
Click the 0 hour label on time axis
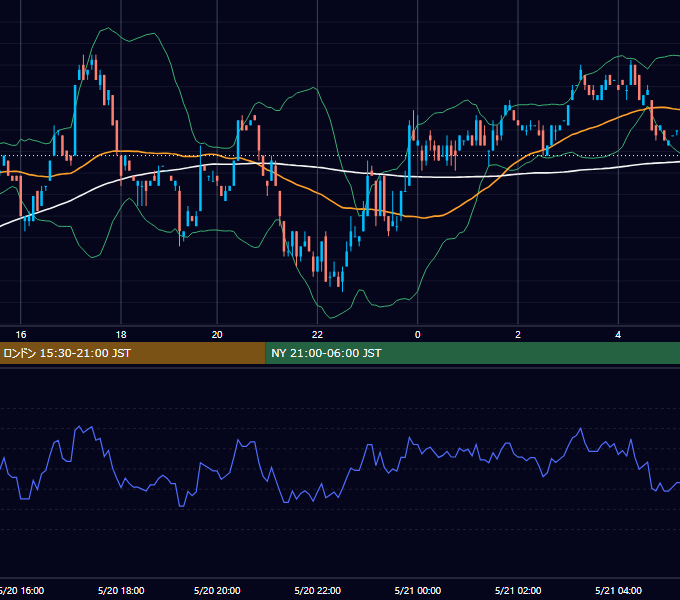tap(418, 335)
